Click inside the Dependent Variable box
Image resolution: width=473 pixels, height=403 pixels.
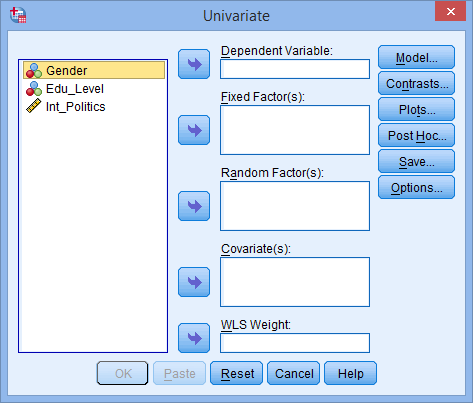pos(295,69)
